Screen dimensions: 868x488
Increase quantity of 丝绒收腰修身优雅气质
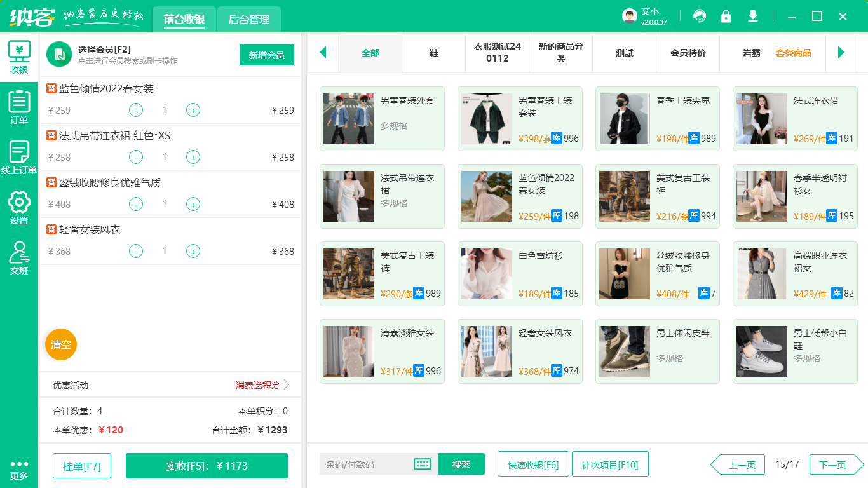click(x=193, y=205)
